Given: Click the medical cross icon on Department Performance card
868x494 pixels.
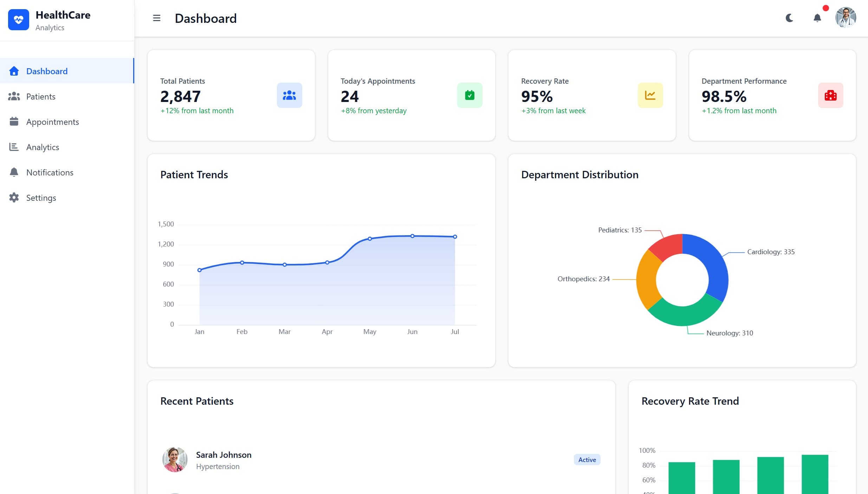Looking at the screenshot, I should [830, 95].
